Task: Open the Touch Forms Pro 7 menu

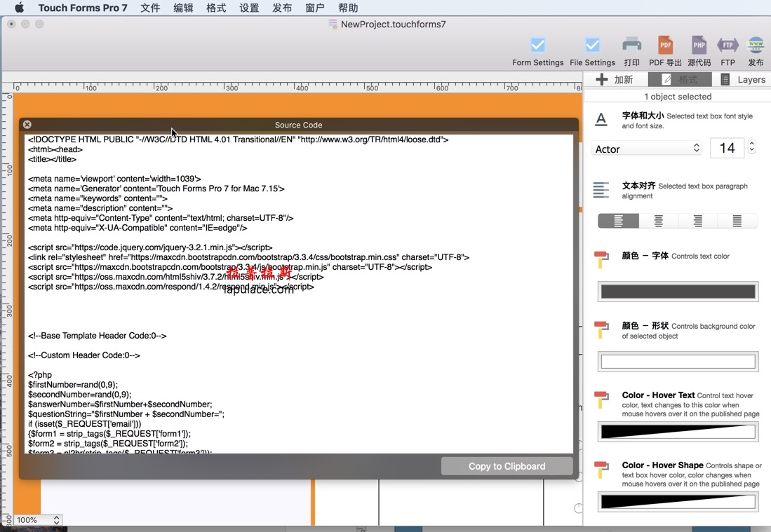Action: tap(83, 8)
